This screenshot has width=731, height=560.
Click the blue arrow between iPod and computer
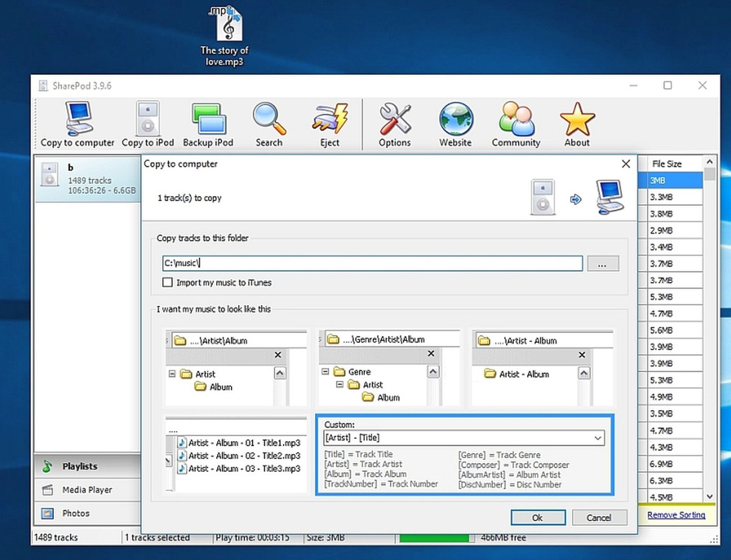click(576, 199)
